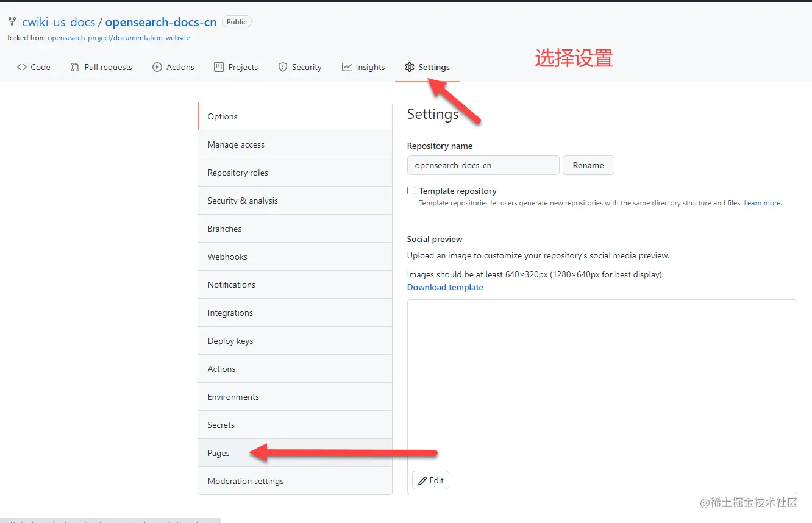
Task: Click the cwiki-us-docs owner link
Action: [58, 22]
